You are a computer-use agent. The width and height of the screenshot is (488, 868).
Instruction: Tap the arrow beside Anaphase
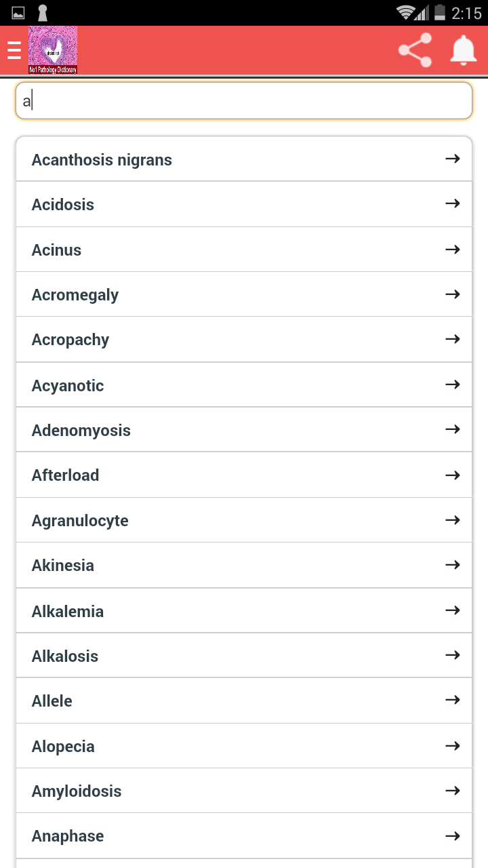point(451,835)
